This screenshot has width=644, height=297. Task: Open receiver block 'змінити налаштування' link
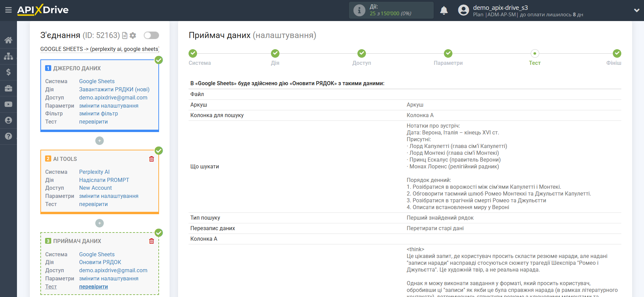[109, 278]
